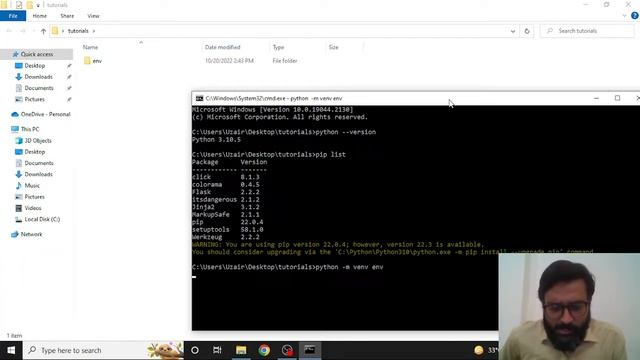Image resolution: width=640 pixels, height=360 pixels.
Task: Open Google Chrome from taskbar
Action: click(264, 350)
